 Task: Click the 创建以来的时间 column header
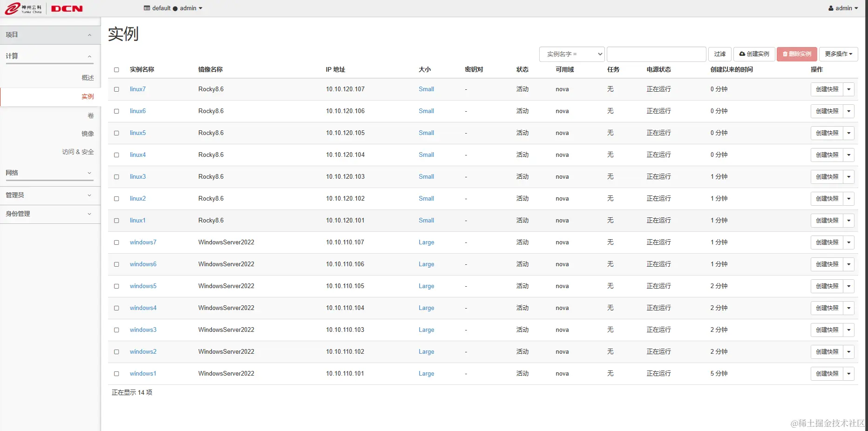[732, 70]
